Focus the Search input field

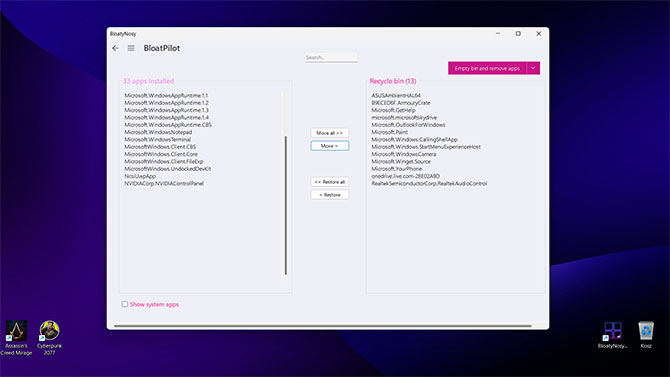tap(331, 57)
